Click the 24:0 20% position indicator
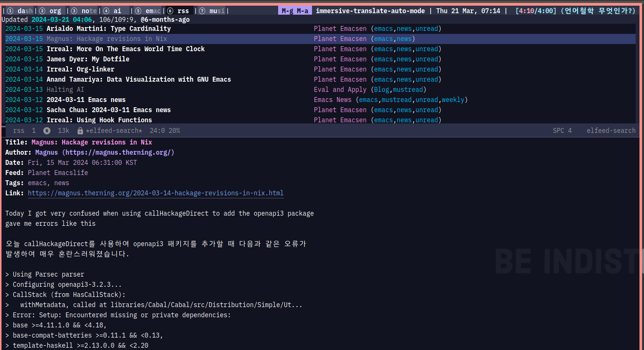This screenshot has width=644, height=350. pos(165,131)
